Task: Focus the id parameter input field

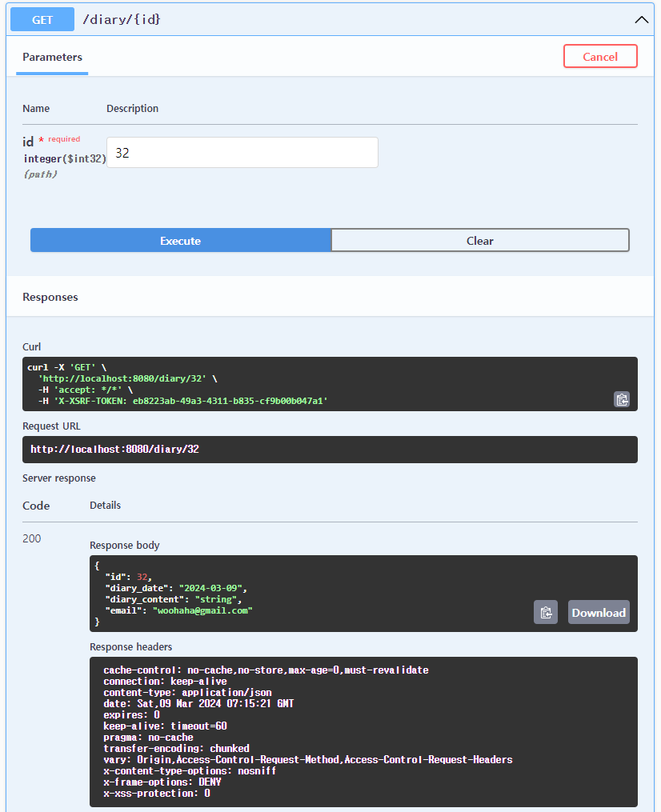Action: (x=242, y=152)
